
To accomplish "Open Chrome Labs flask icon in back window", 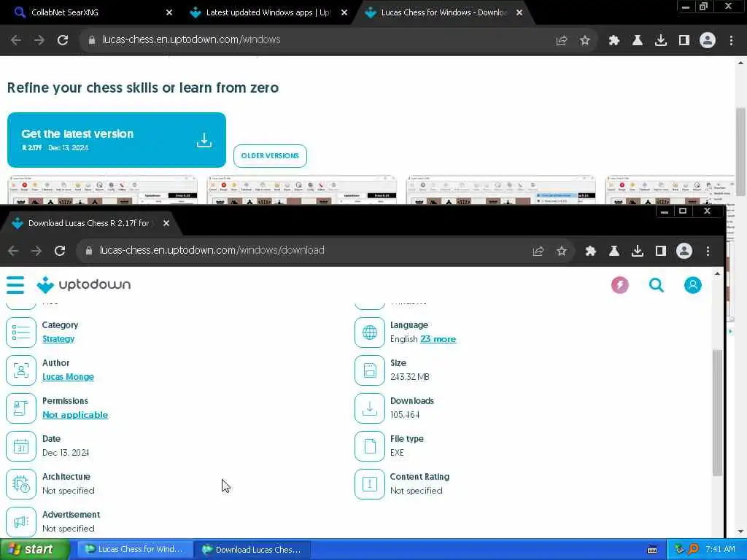I will tap(638, 41).
